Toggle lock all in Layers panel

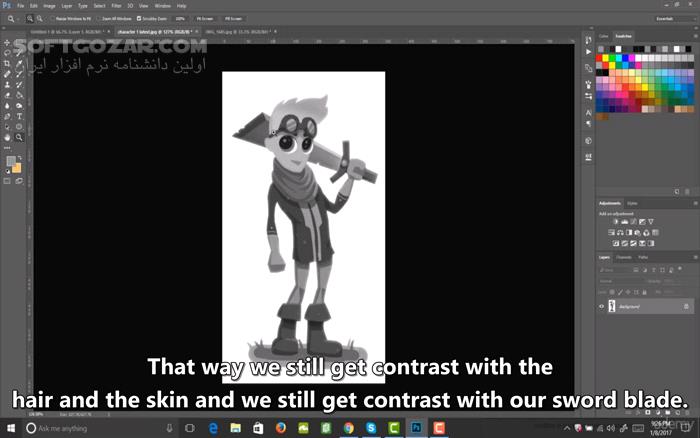(644, 292)
